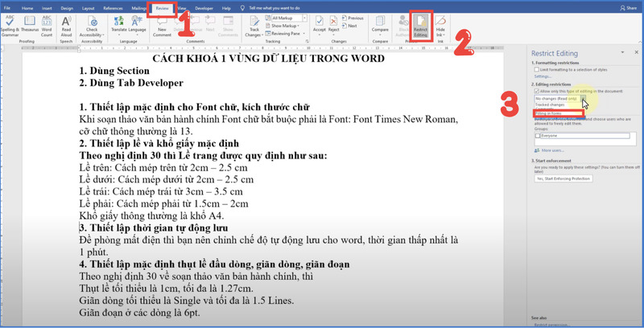Viewport: 644px width, 328px height.
Task: Click Reject change icon
Action: (x=333, y=21)
